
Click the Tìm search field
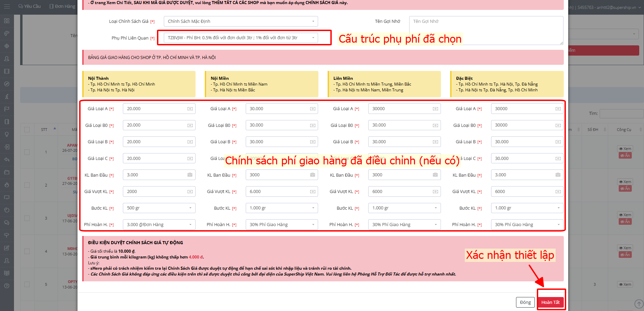621,114
